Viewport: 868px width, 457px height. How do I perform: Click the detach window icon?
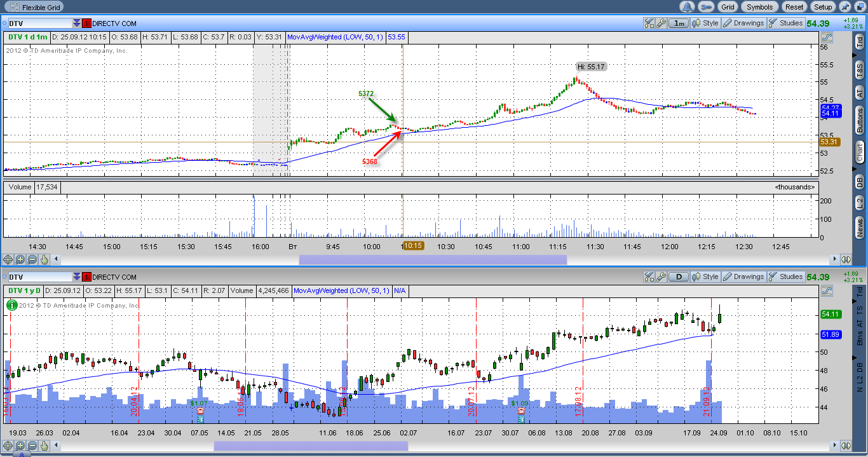(860, 7)
